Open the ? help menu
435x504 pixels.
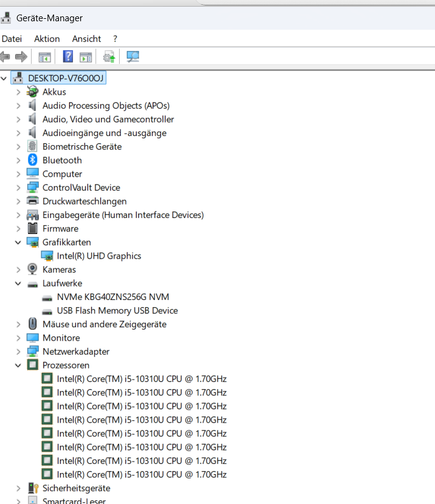pos(115,39)
